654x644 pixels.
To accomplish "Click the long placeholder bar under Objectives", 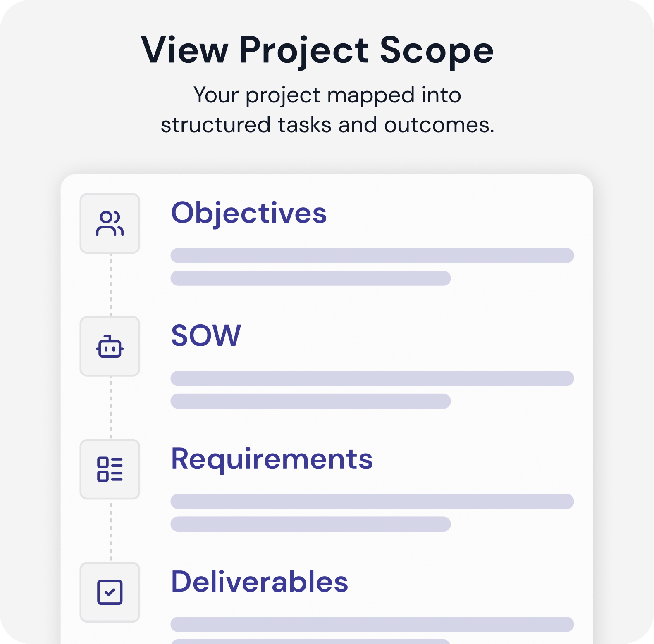I will pos(372,255).
